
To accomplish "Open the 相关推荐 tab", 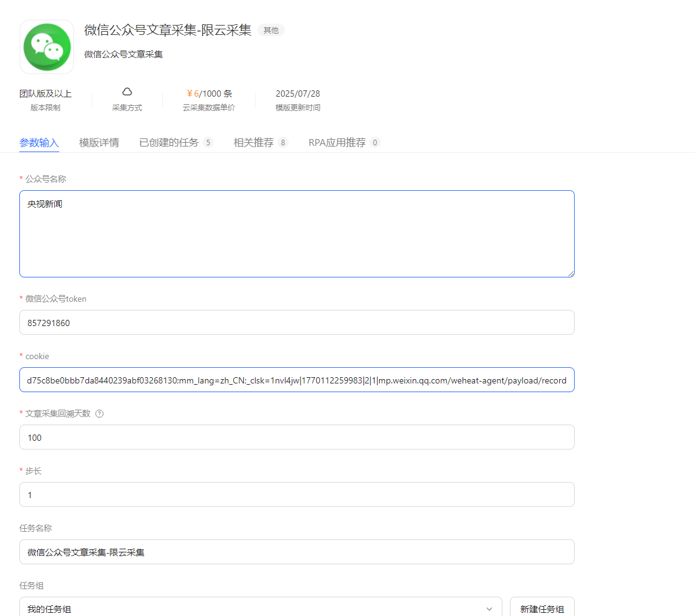I will pos(261,143).
